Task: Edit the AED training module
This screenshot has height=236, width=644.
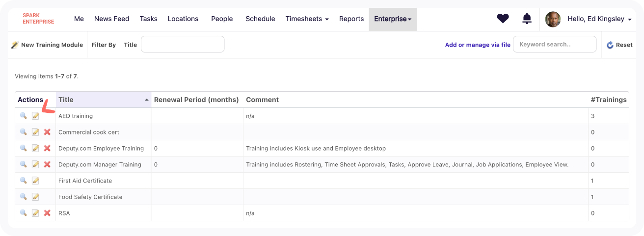Action: click(35, 116)
